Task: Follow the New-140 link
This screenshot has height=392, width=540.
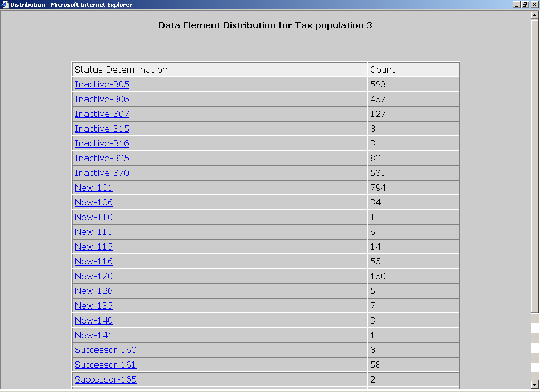Action: 94,321
